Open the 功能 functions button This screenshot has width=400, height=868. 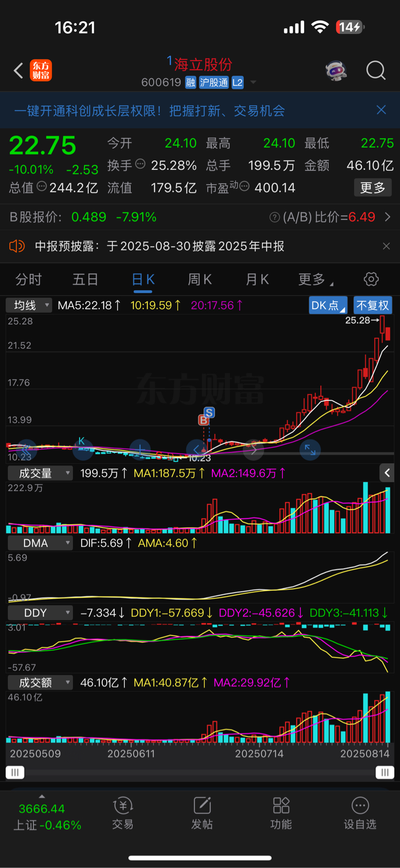(x=281, y=813)
